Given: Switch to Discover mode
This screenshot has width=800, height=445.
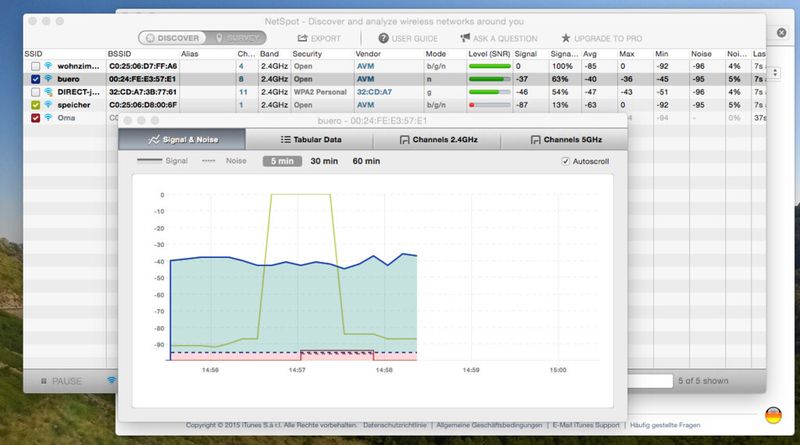Looking at the screenshot, I should pyautogui.click(x=172, y=38).
